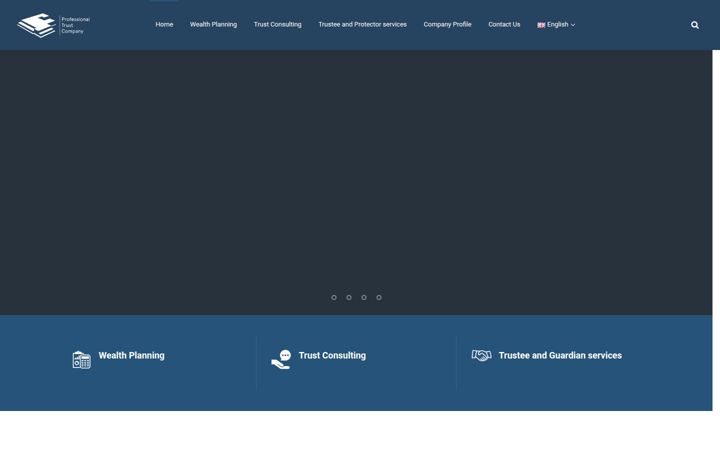Open Trustee and Guardian services heading link
720x450 pixels.
[x=560, y=355]
